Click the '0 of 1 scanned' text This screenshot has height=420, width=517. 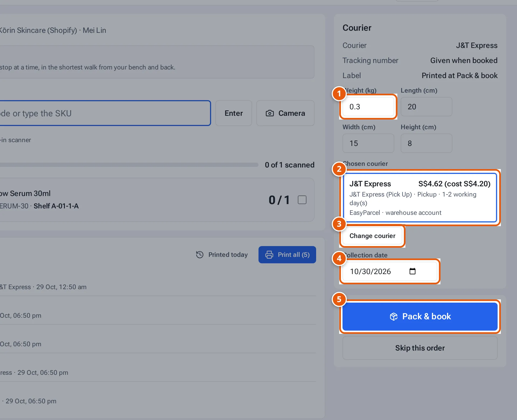289,165
